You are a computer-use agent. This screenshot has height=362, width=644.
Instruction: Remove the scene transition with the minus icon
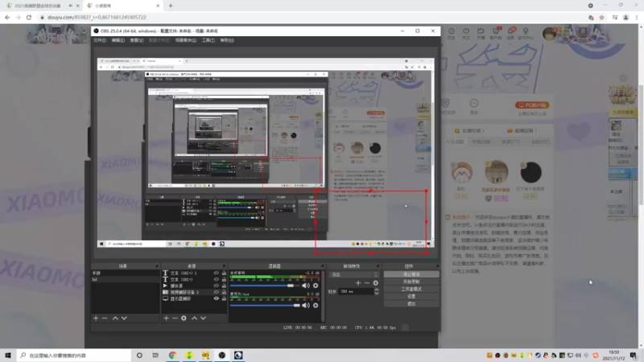367,283
